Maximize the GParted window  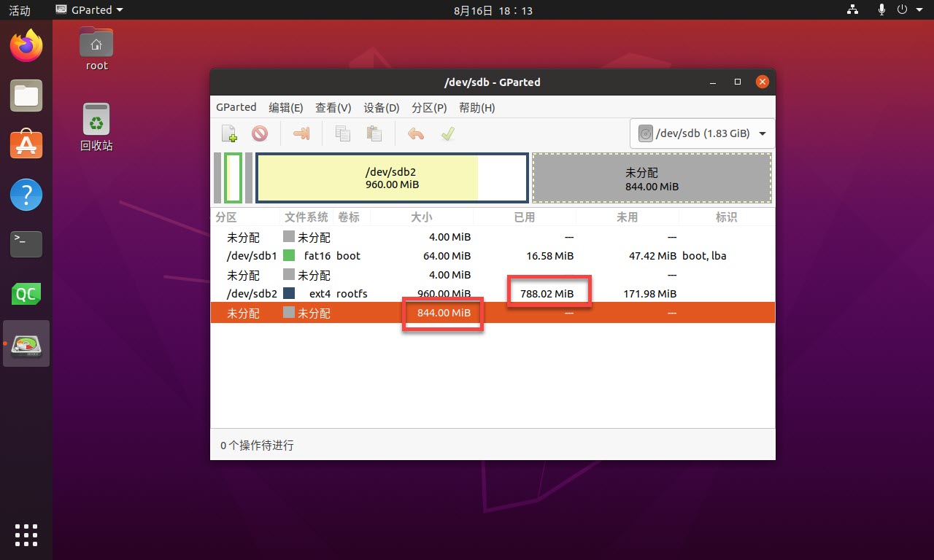(x=738, y=82)
